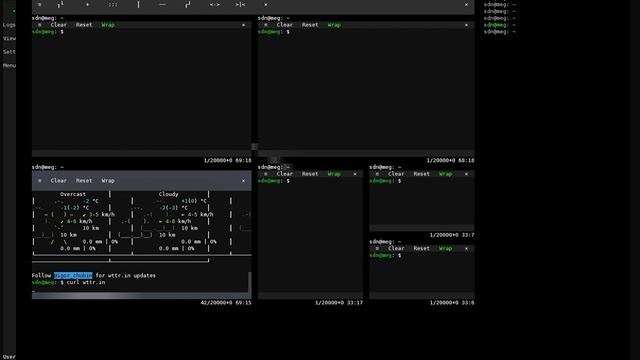The width and height of the screenshot is (640, 360).
Task: Open the menu icon of the upper-right terminal pane
Action: 266,25
